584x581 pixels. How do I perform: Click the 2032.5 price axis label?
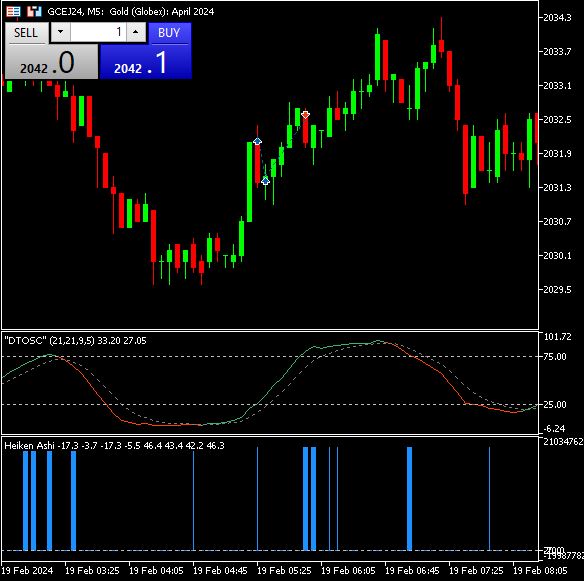point(557,120)
